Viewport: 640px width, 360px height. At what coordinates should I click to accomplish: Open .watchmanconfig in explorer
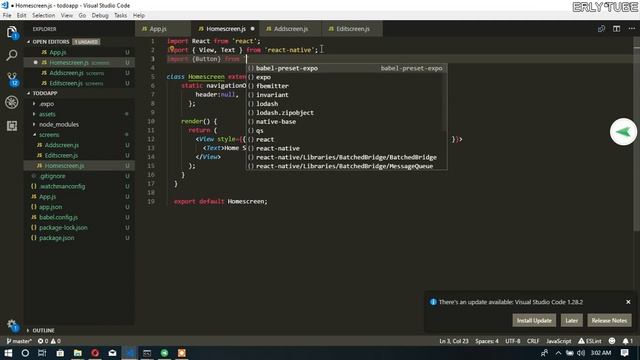[x=62, y=186]
